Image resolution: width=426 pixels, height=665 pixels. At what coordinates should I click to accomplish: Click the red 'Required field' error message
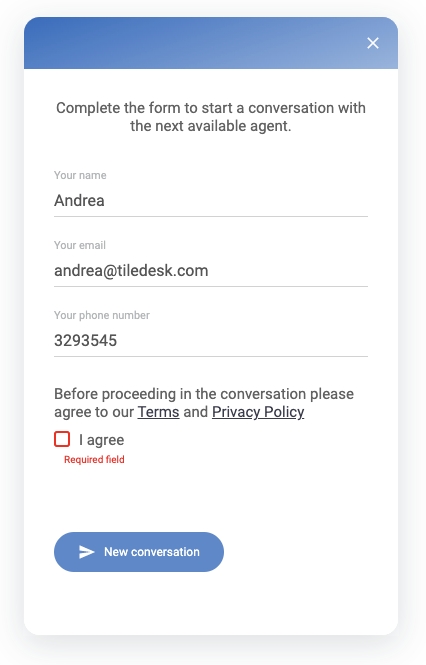pos(94,459)
